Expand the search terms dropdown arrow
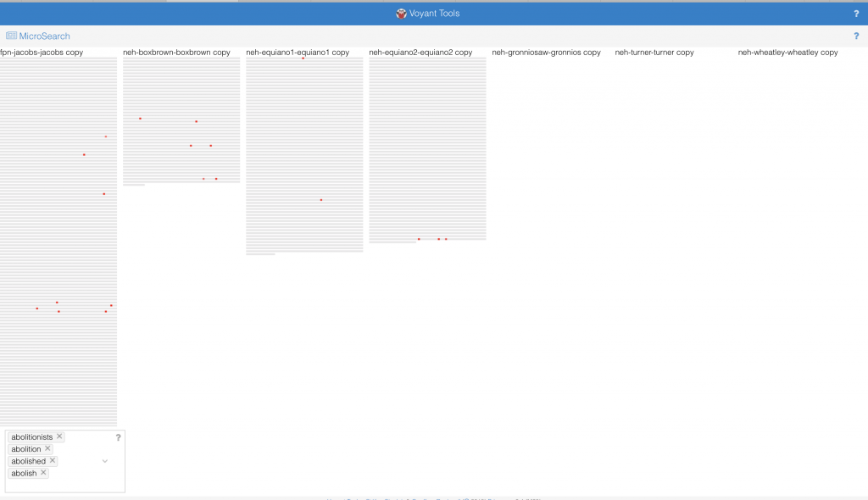This screenshot has height=500, width=868. [x=105, y=461]
